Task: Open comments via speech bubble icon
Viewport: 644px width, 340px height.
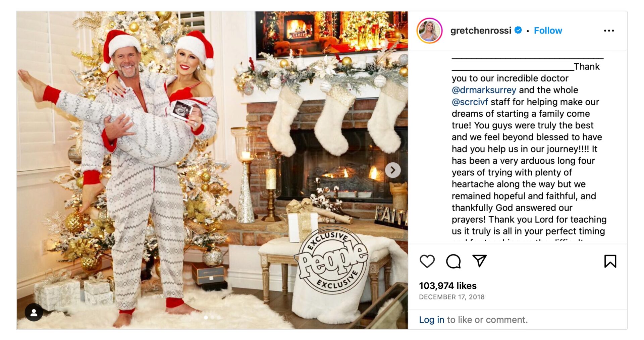Action: tap(453, 261)
